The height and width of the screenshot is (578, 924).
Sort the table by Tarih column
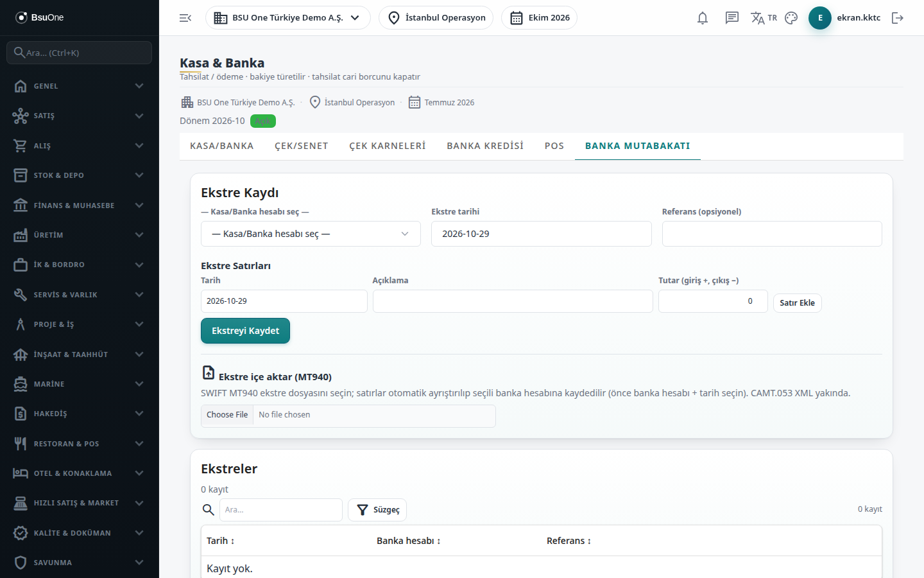(221, 541)
